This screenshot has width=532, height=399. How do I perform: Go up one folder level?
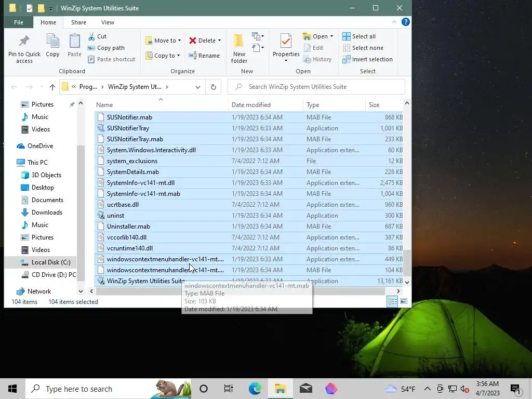[x=52, y=87]
